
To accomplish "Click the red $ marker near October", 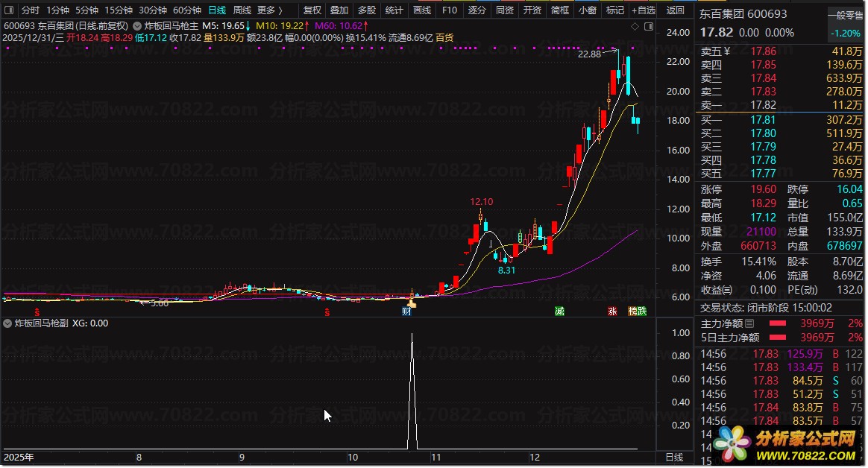I will pyautogui.click(x=327, y=312).
